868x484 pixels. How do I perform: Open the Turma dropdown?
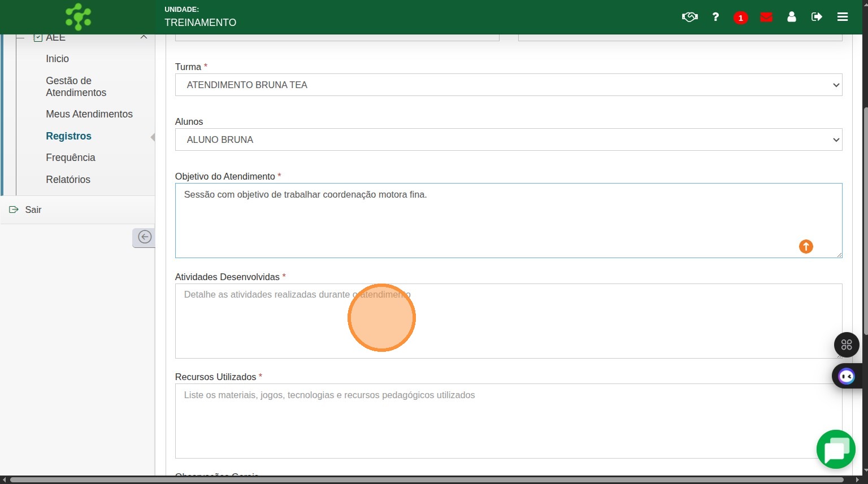(x=509, y=85)
